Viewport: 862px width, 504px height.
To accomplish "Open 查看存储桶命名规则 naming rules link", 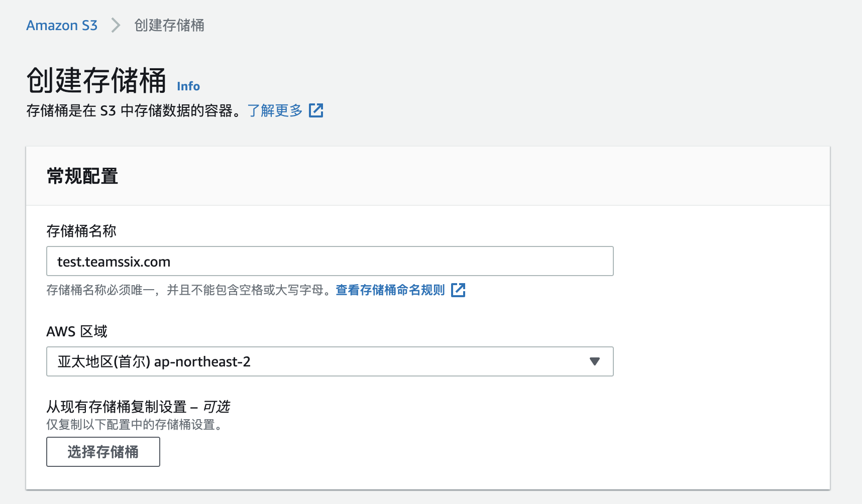I will [390, 290].
